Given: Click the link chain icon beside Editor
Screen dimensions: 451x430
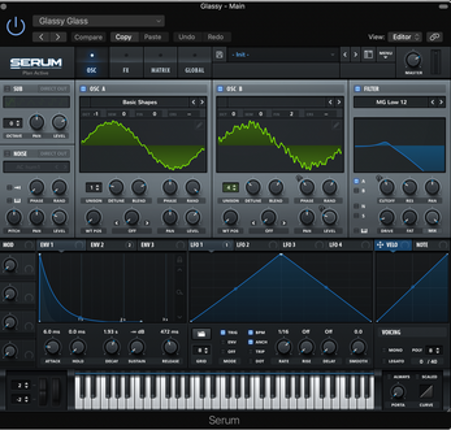Looking at the screenshot, I should click(x=434, y=37).
